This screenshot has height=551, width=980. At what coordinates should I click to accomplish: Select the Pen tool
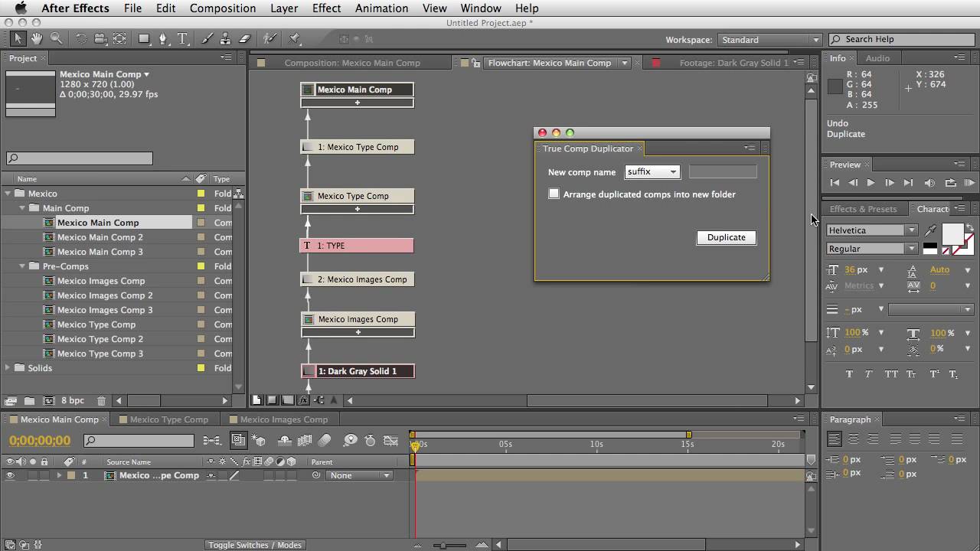[163, 39]
